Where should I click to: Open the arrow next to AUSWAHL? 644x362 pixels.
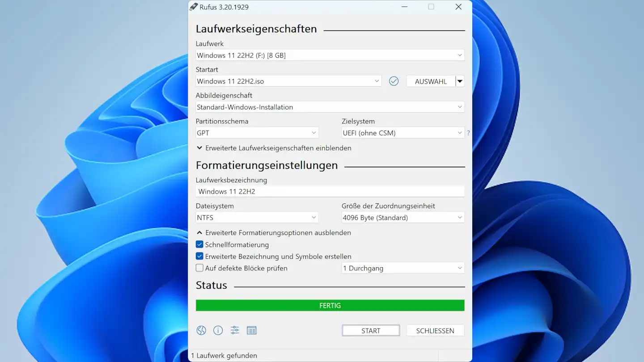[460, 81]
